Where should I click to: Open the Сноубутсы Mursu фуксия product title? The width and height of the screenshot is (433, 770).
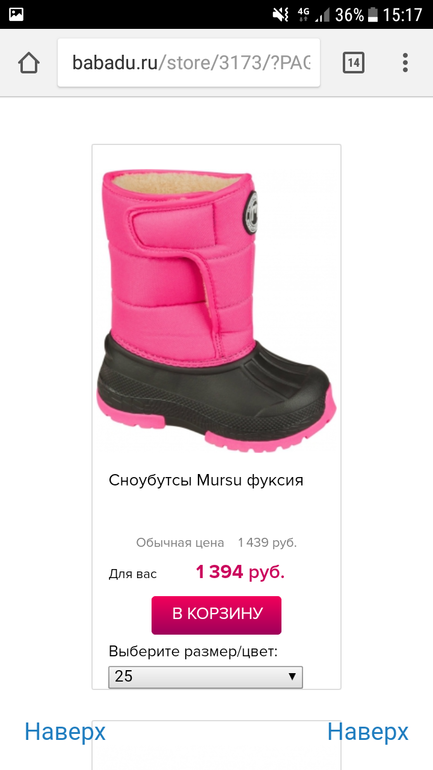point(206,480)
